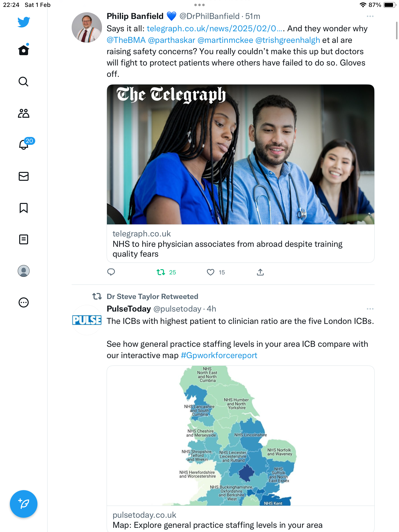Open the profile avatar in sidebar
Viewport: 399px width, 532px height.
24,271
